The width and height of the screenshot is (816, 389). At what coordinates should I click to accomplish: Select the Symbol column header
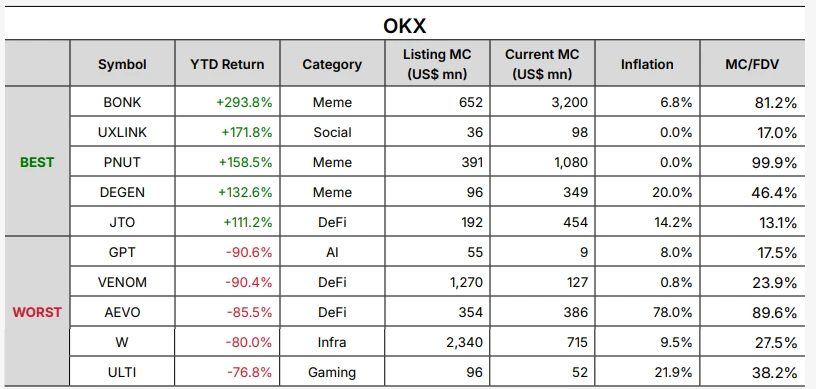point(122,65)
